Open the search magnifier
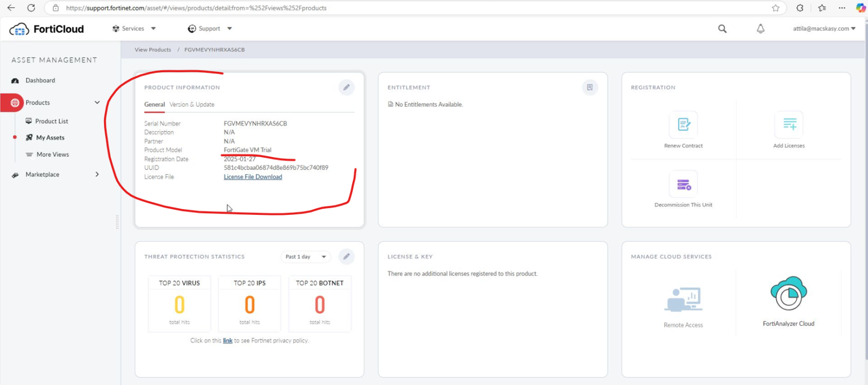 coord(722,28)
